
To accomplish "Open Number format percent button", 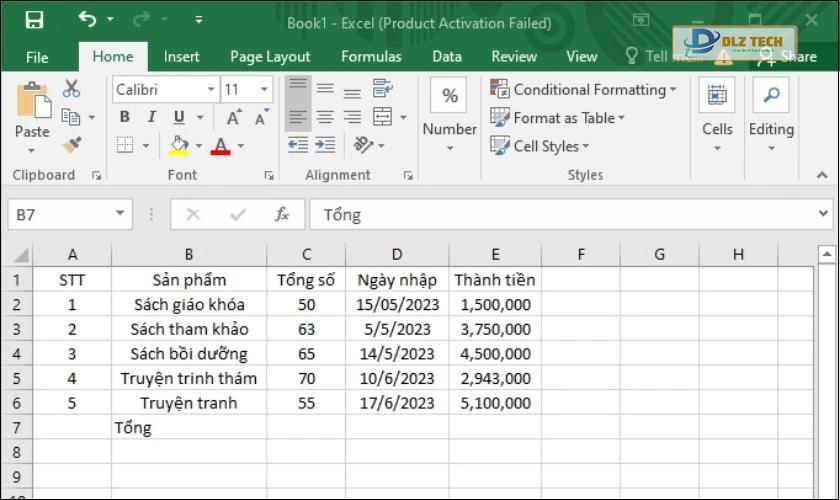I will [x=449, y=95].
